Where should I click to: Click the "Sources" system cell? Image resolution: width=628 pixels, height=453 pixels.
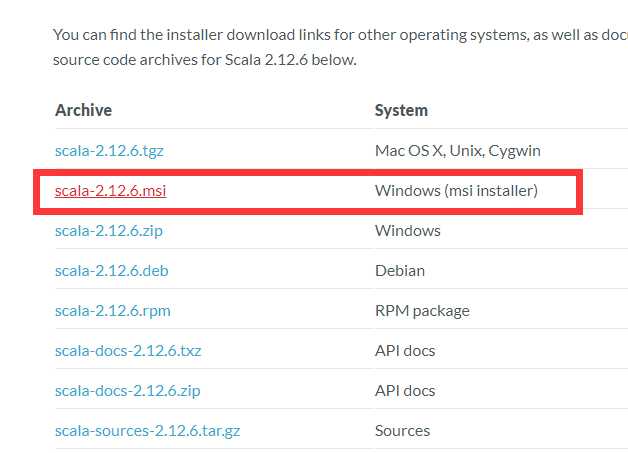coord(402,431)
